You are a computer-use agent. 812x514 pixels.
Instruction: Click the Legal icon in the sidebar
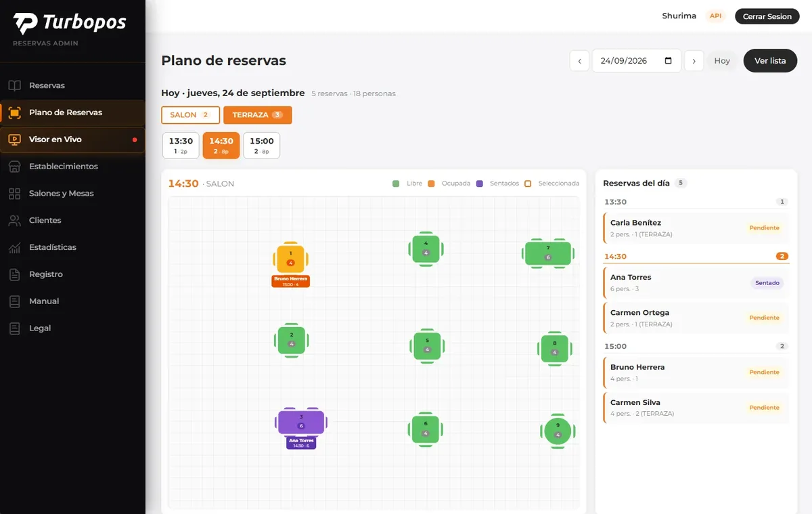[x=15, y=328]
